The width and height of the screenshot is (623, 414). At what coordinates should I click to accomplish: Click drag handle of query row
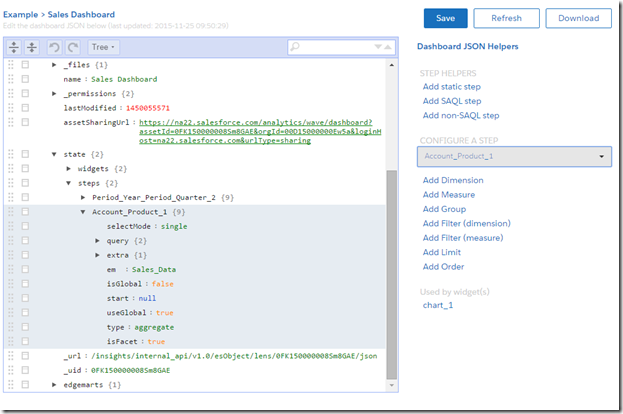coord(11,240)
